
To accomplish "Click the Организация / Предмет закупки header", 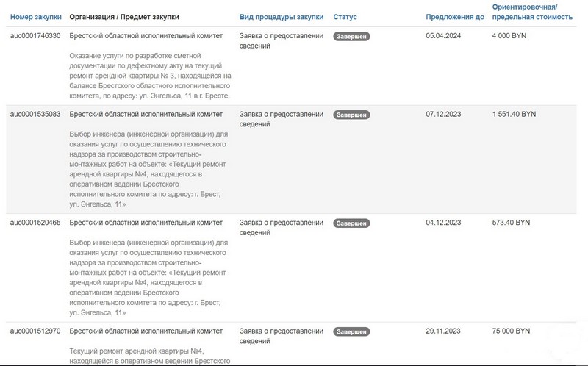I will coord(123,16).
